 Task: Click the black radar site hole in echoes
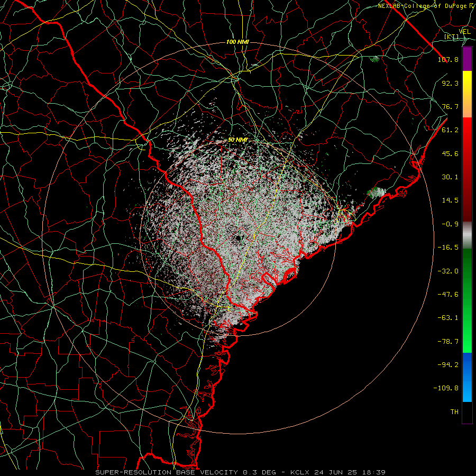pyautogui.click(x=237, y=237)
